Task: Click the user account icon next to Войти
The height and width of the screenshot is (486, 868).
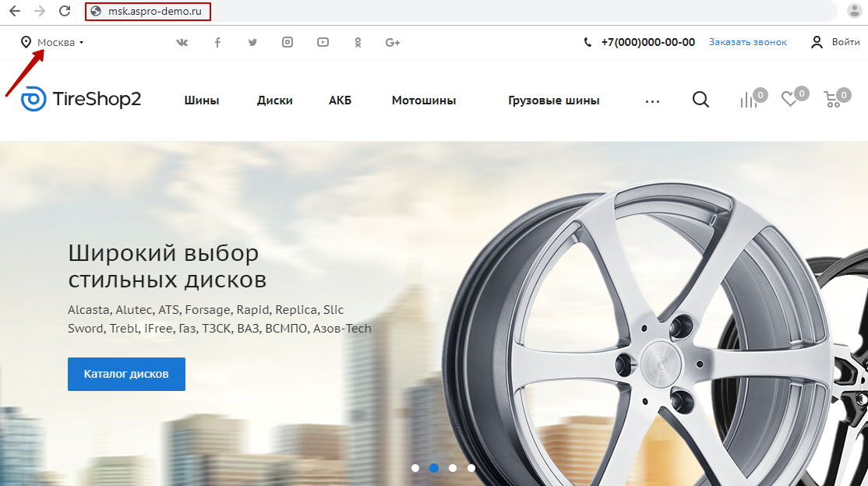Action: click(817, 42)
